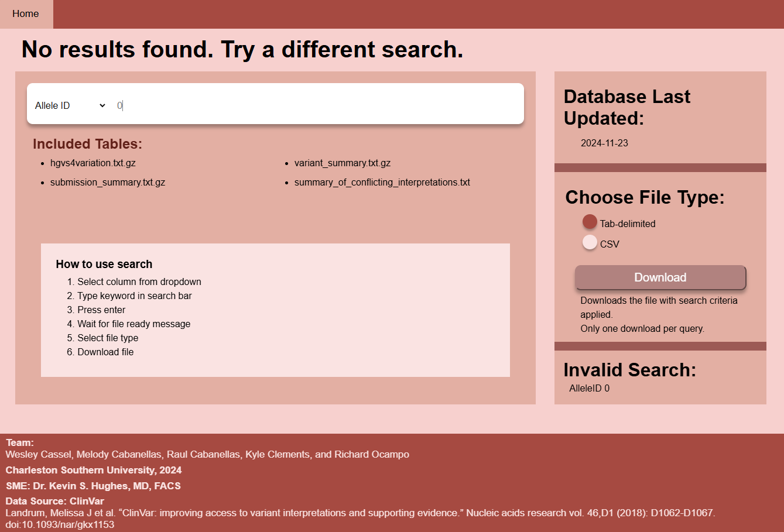Image resolution: width=784 pixels, height=532 pixels.
Task: Click 'Charleston Southern University, 2024' footer text
Action: [94, 470]
